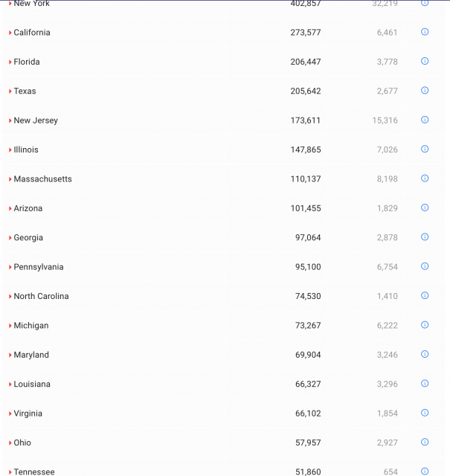The width and height of the screenshot is (450, 476).
Task: Open Massachusetts info icon
Action: pyautogui.click(x=425, y=178)
